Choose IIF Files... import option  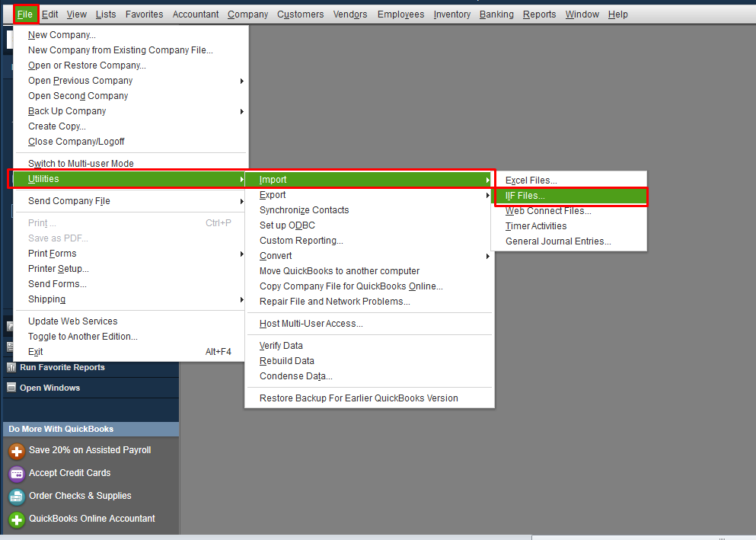[x=569, y=196]
